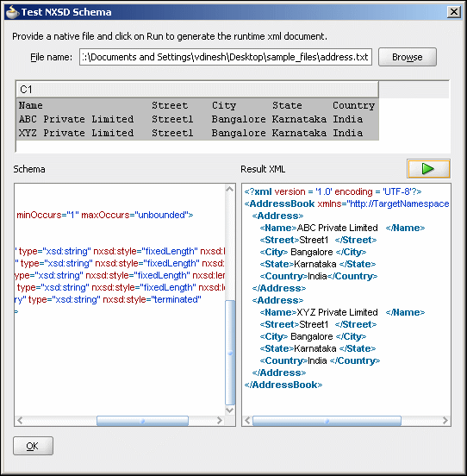
Task: Click Schema panel scroll down arrow
Action: [x=230, y=410]
